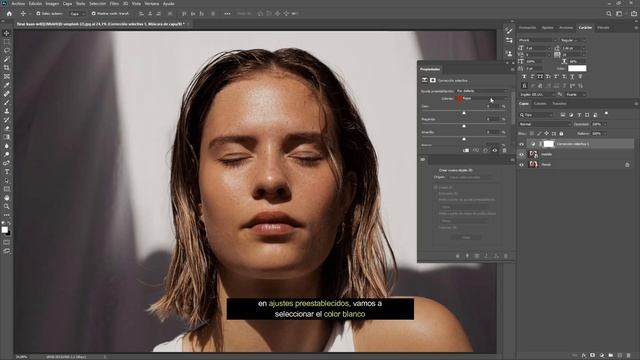Open the Archivo menu

pos(18,3)
